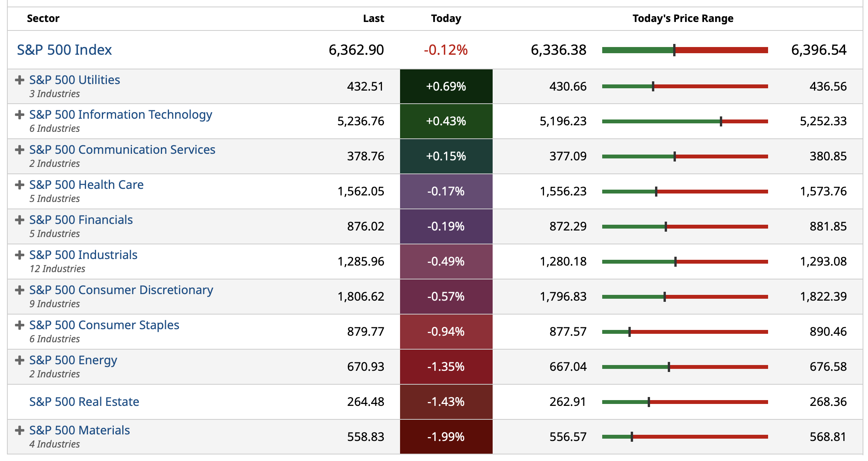
Task: Click the +0.69% Utilities change cell
Action: pyautogui.click(x=446, y=86)
